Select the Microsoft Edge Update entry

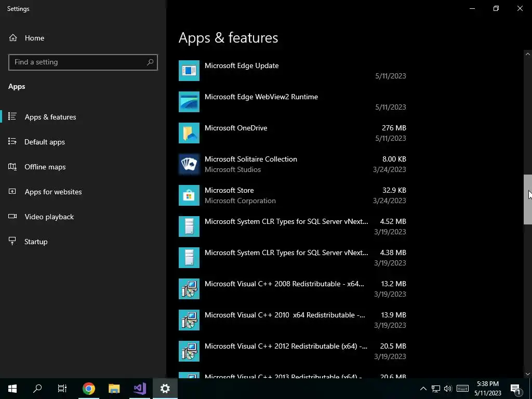tap(292, 71)
